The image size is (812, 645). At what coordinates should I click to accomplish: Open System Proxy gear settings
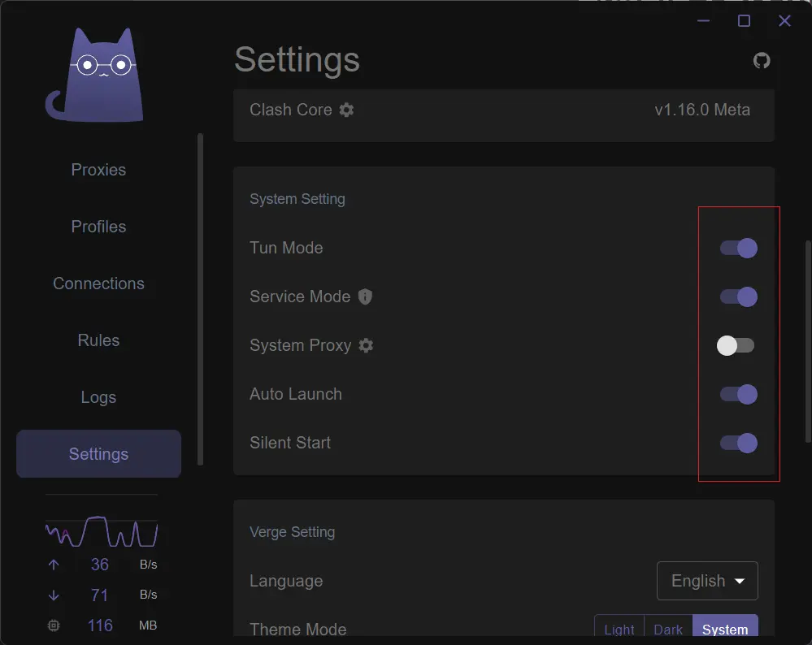point(367,345)
